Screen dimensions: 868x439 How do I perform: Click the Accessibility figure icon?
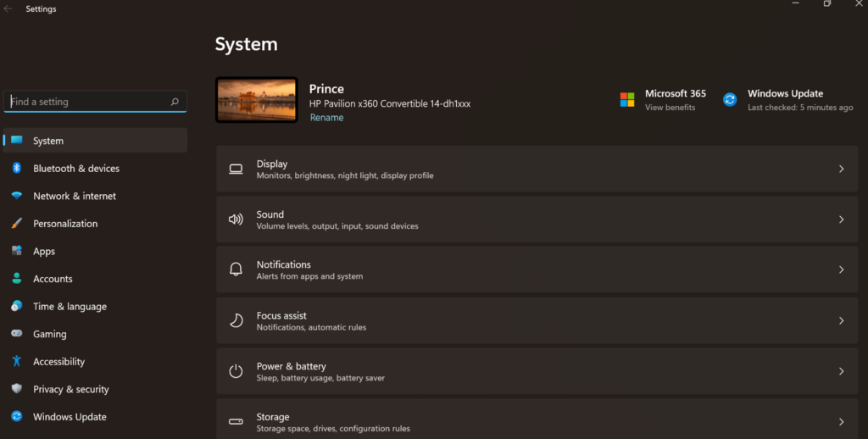point(17,361)
